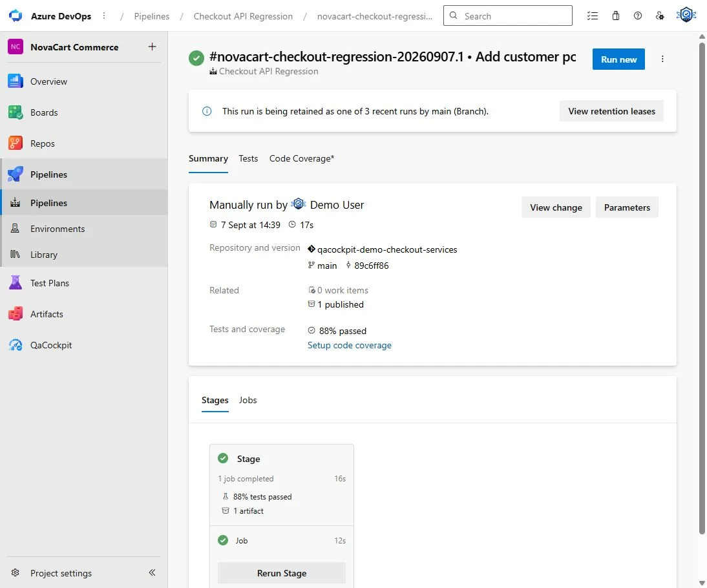Open QaCockpit in the sidebar
Image resolution: width=707 pixels, height=588 pixels.
click(84, 346)
